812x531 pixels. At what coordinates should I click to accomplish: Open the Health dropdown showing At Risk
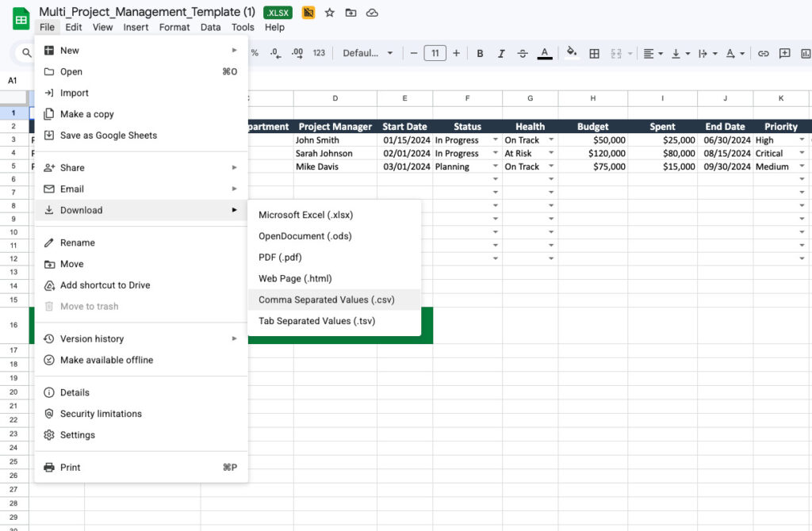point(550,153)
